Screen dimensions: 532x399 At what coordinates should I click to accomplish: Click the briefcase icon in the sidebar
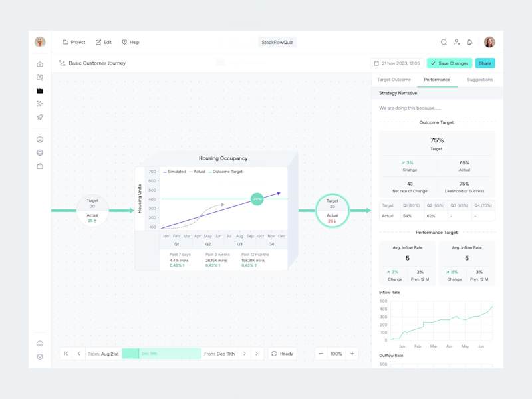pos(40,166)
